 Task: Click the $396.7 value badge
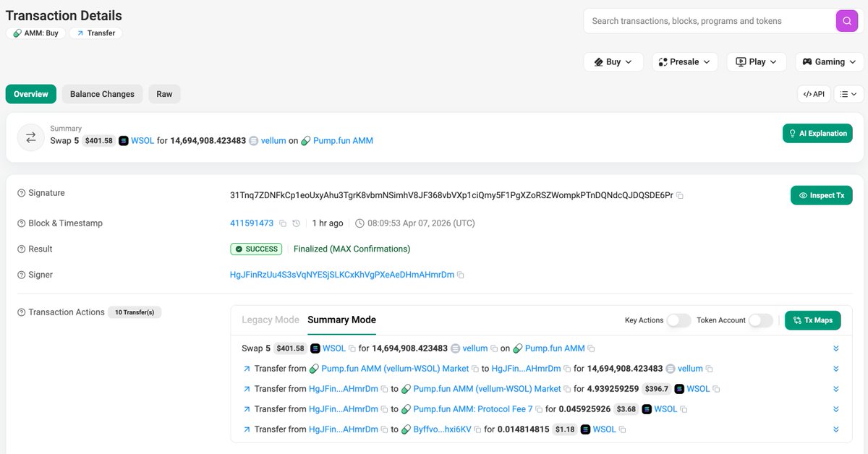[657, 389]
